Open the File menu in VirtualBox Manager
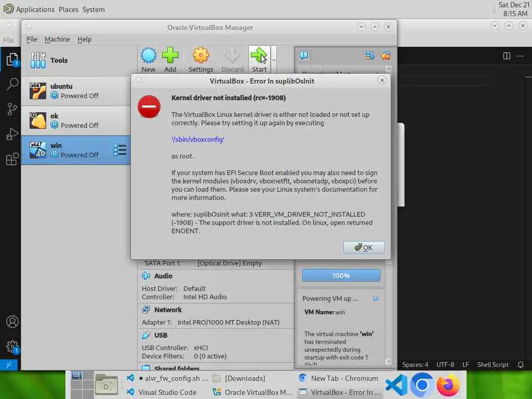 32,39
